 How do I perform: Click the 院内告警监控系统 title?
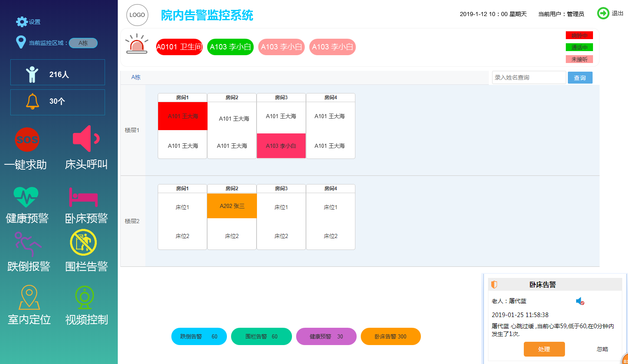207,15
